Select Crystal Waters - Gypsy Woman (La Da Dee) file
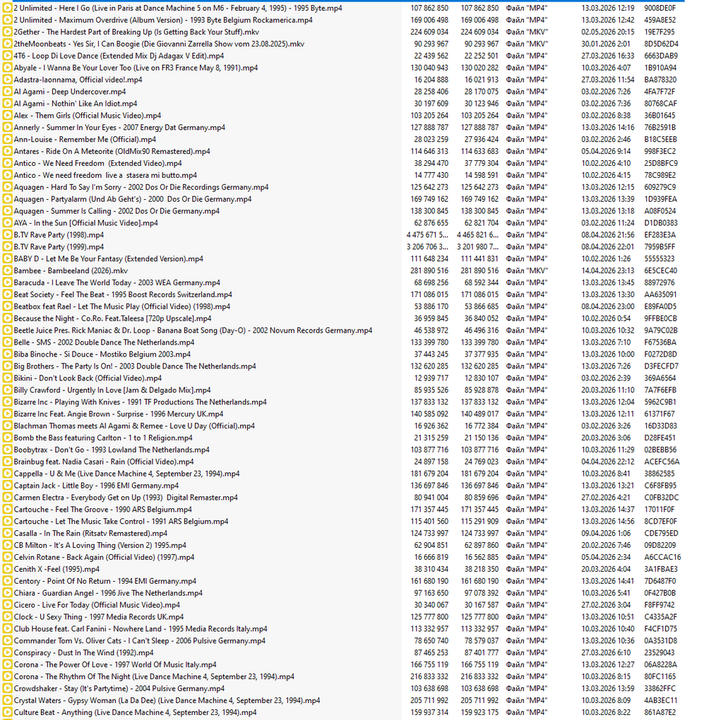This screenshot has width=728, height=720. pos(167,700)
